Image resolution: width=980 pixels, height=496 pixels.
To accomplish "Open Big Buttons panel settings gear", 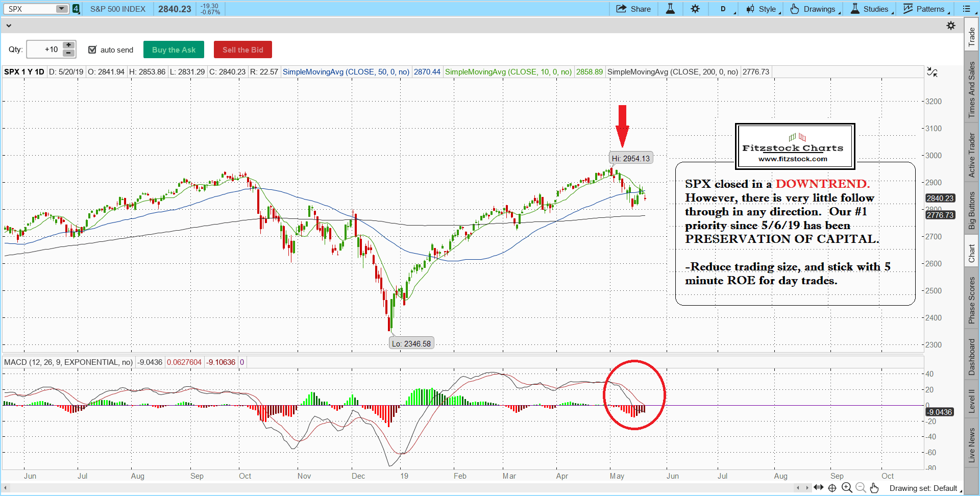I will [950, 26].
